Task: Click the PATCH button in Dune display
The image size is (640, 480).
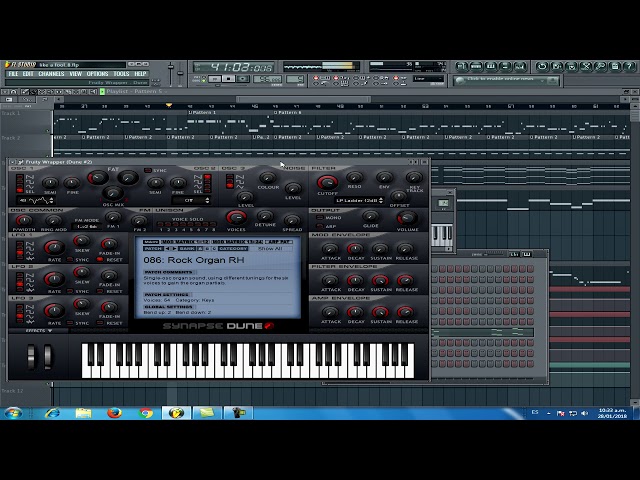Action: click(x=153, y=249)
